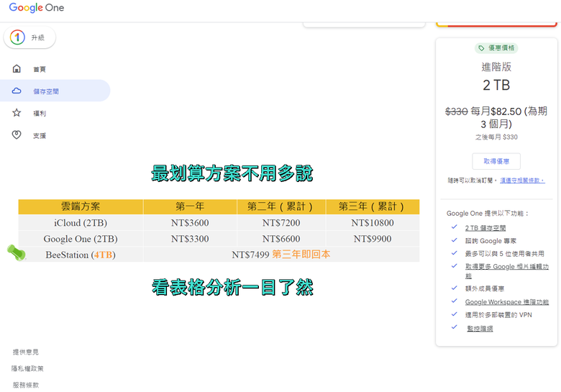Click 最多可以與 5 位使用者共用 text
Screen dimensions: 561x392
pyautogui.click(x=504, y=254)
